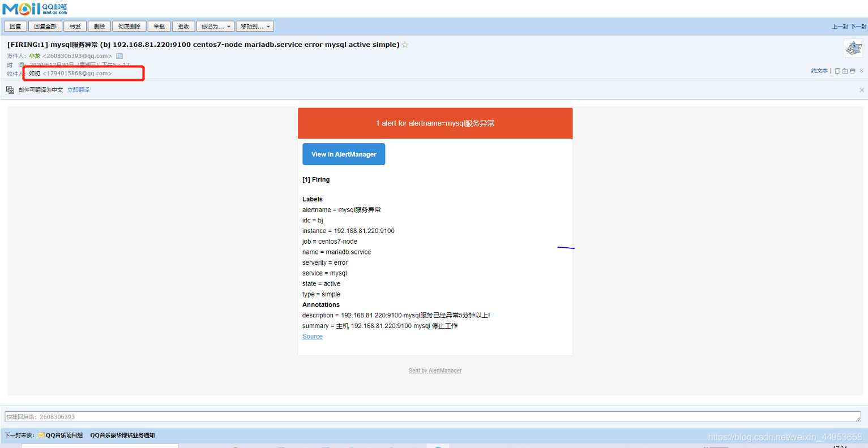The image size is (868, 448).
Task: Click 回复全部 reply all button
Action: coord(45,27)
